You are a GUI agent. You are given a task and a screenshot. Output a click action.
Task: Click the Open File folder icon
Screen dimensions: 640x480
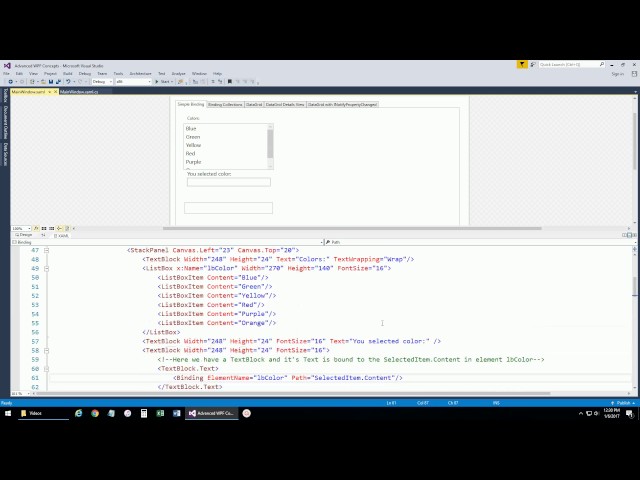pyautogui.click(x=43, y=82)
